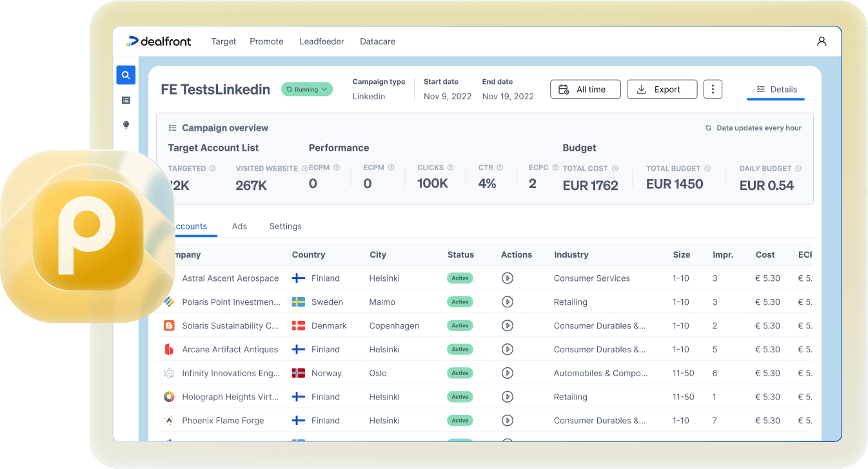Open the All time date range picker
The width and height of the screenshot is (868, 469).
click(x=586, y=90)
